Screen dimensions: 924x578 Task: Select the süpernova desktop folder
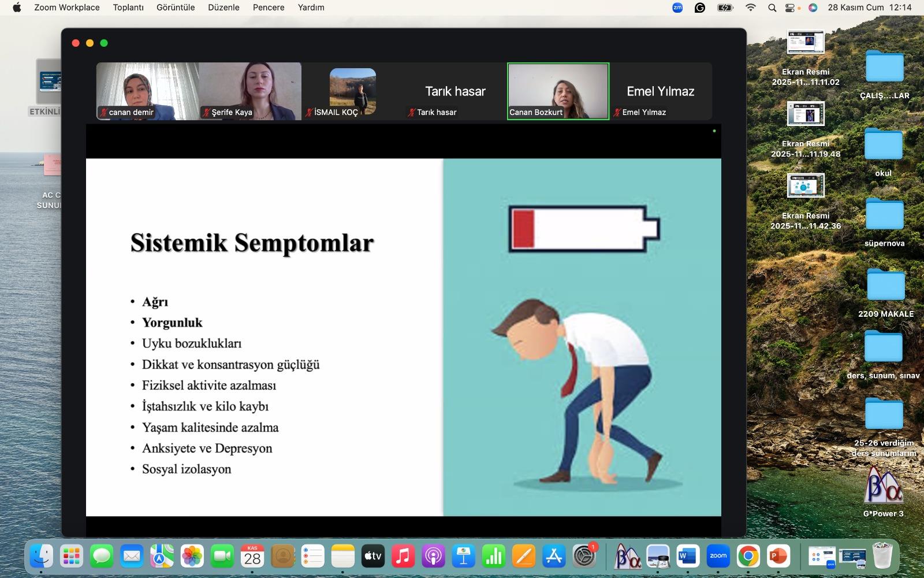point(884,215)
